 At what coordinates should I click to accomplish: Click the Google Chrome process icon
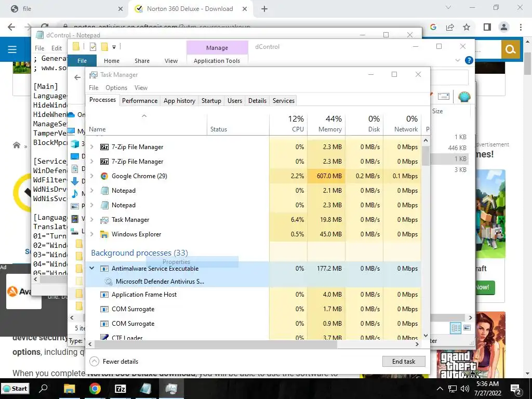104,176
